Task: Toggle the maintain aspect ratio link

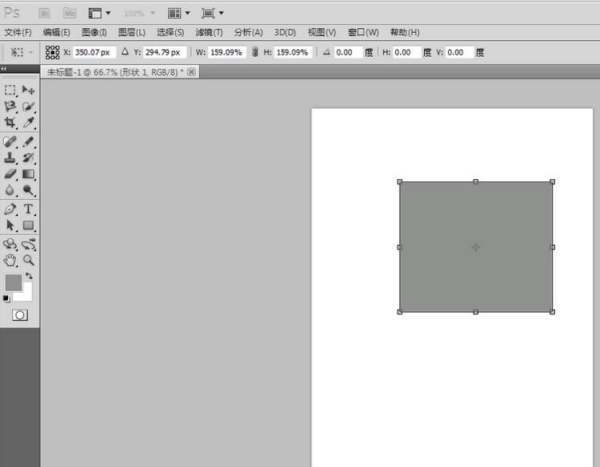Action: click(254, 51)
